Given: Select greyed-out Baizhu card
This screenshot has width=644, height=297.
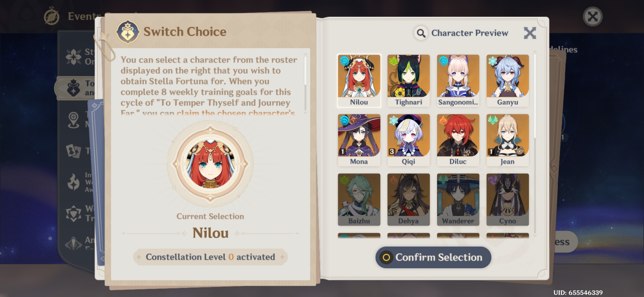Looking at the screenshot, I should 359,199.
